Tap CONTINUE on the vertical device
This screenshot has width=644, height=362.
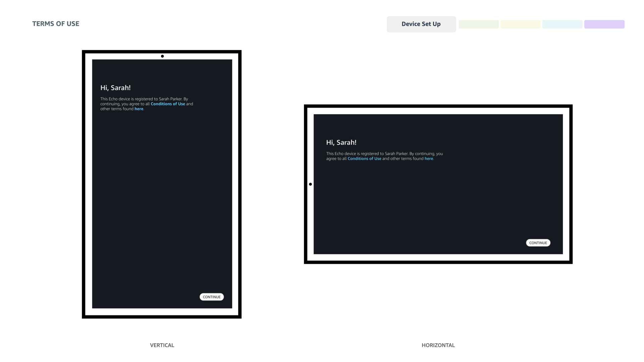pyautogui.click(x=212, y=297)
